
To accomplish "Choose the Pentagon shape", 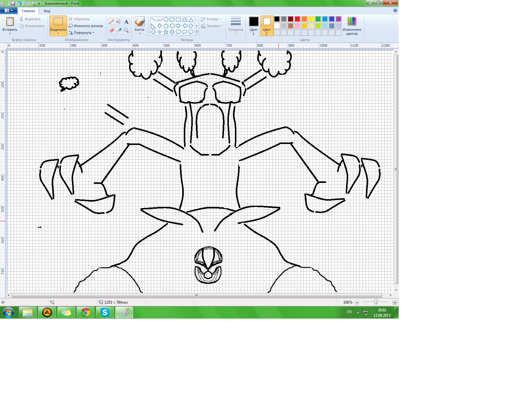I will pos(166,26).
